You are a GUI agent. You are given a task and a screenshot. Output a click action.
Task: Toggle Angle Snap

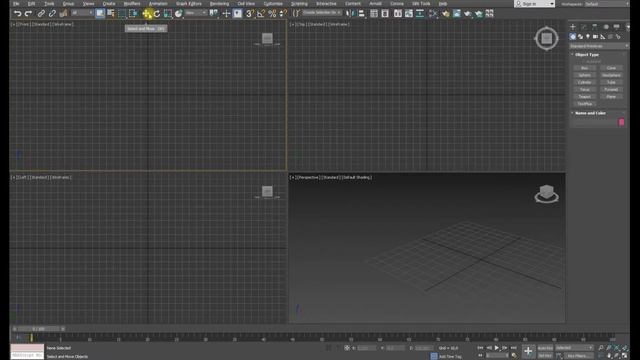261,14
